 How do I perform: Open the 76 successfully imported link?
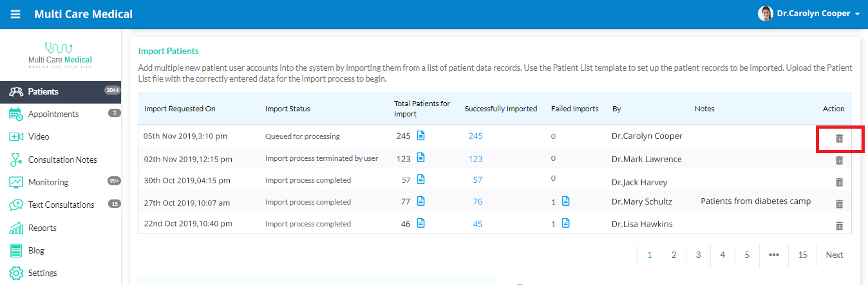(478, 201)
